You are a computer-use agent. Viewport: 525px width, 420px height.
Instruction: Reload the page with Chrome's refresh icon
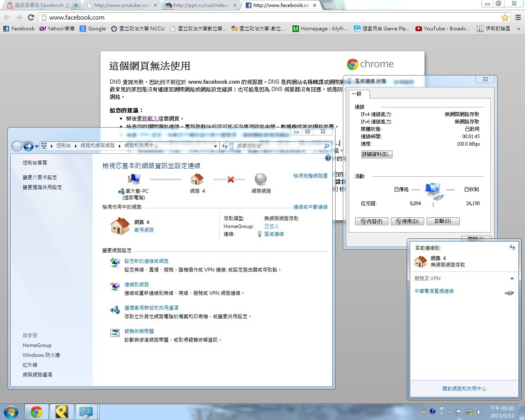tap(31, 17)
